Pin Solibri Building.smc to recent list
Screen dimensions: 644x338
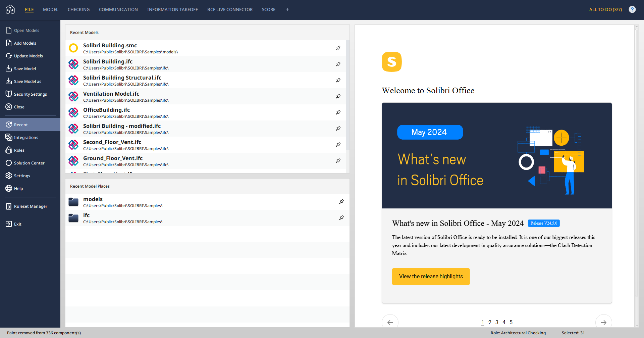pos(338,48)
